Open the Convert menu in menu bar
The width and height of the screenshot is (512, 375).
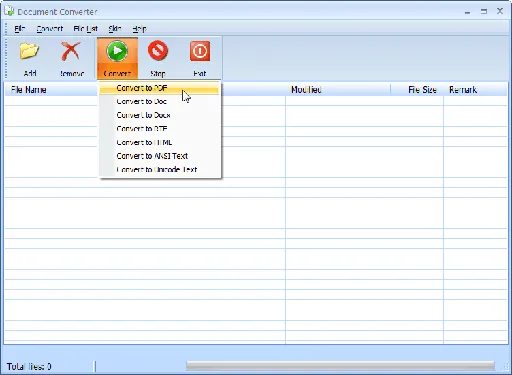pyautogui.click(x=49, y=29)
